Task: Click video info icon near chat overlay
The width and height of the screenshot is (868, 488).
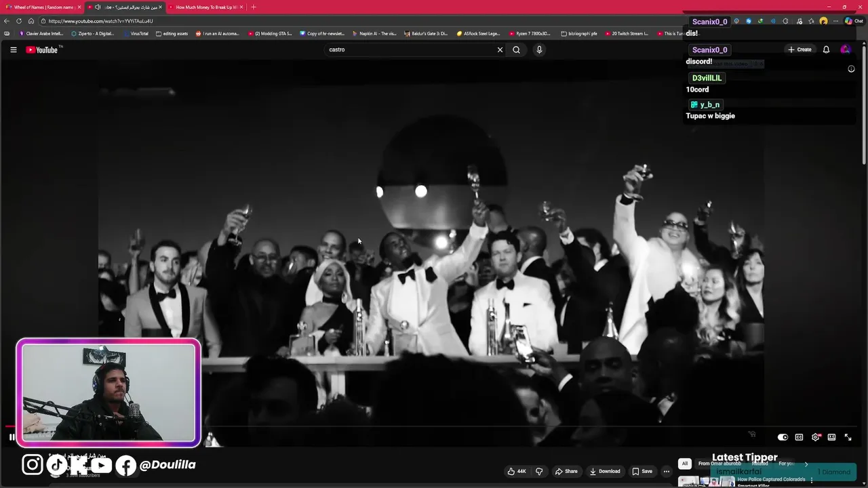Action: [x=851, y=68]
